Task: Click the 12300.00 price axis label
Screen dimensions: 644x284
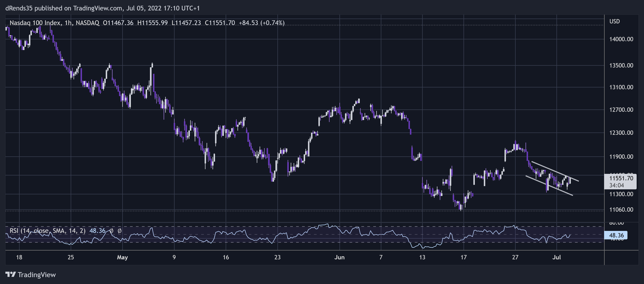Action: coord(621,133)
